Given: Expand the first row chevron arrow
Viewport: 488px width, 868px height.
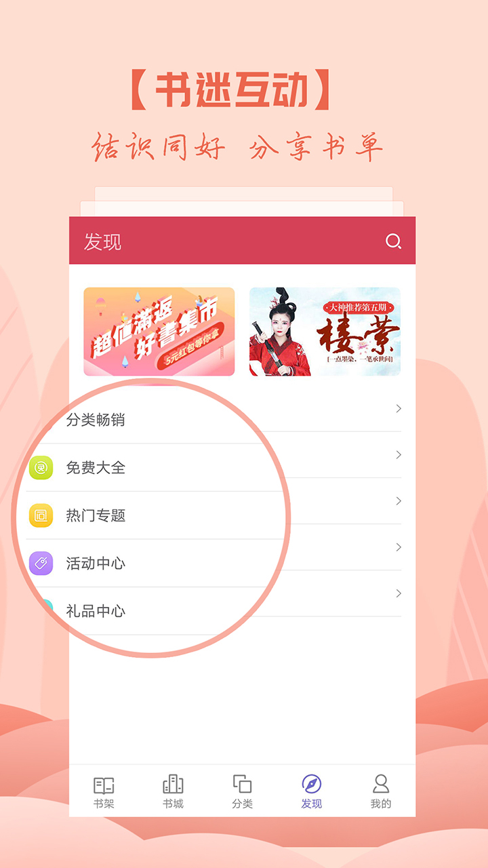Looking at the screenshot, I should click(399, 408).
